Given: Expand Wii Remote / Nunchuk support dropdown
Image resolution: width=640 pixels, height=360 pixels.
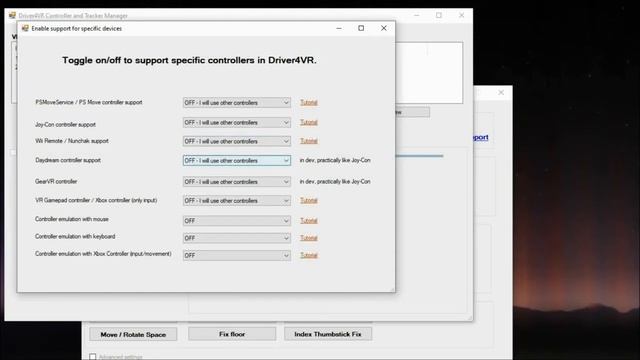Looking at the screenshot, I should [237, 141].
